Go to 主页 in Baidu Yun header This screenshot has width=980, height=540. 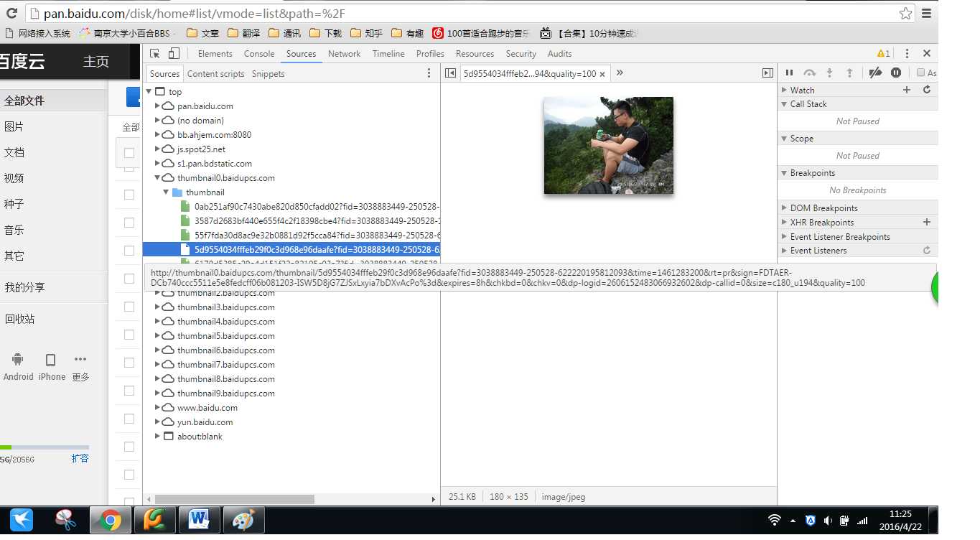coord(95,62)
